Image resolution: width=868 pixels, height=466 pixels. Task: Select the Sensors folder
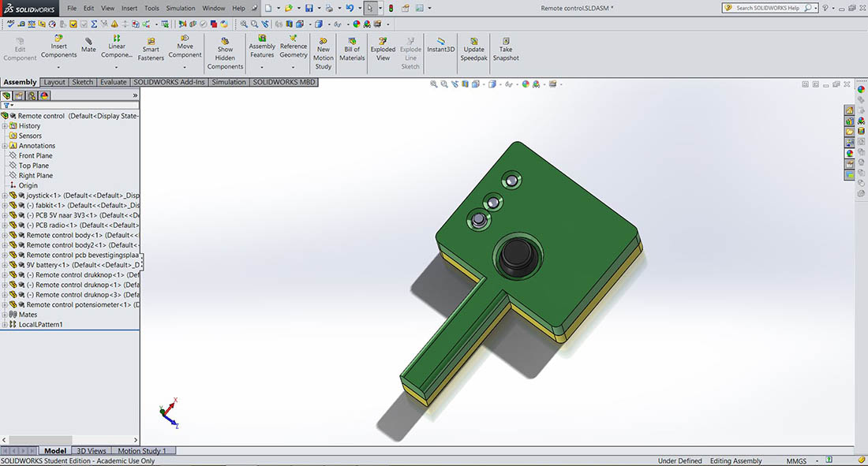click(30, 136)
